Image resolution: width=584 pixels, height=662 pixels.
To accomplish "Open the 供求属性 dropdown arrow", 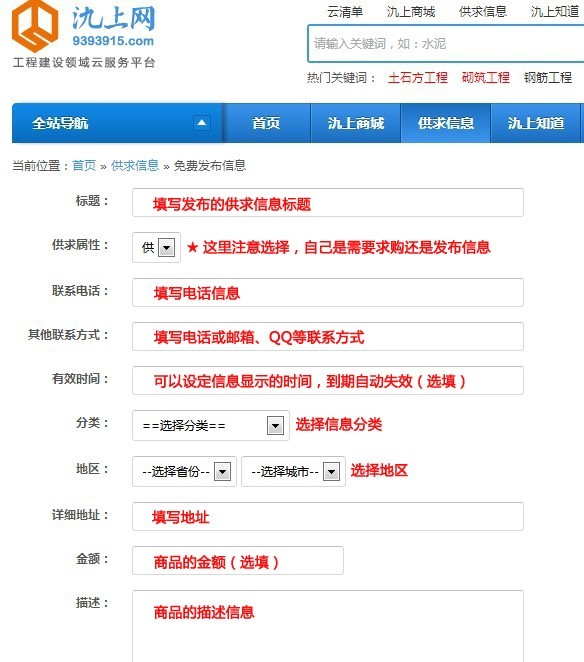I will pyautogui.click(x=166, y=247).
